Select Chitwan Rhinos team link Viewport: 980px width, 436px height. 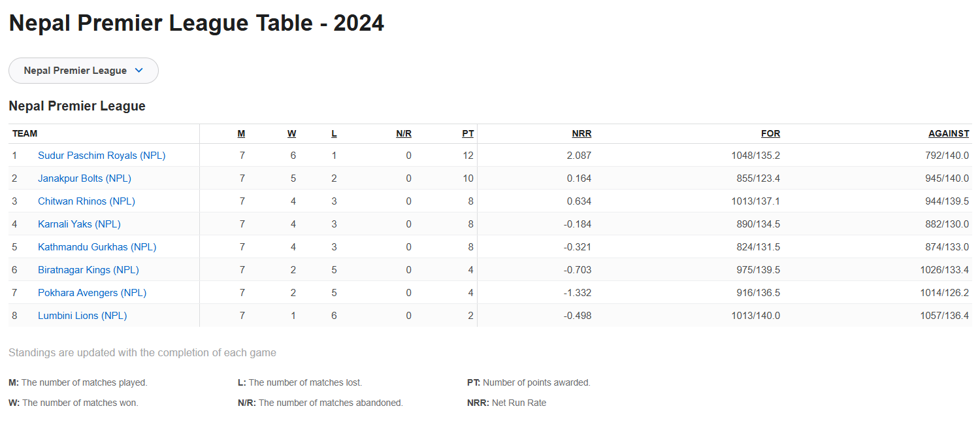[x=86, y=201]
